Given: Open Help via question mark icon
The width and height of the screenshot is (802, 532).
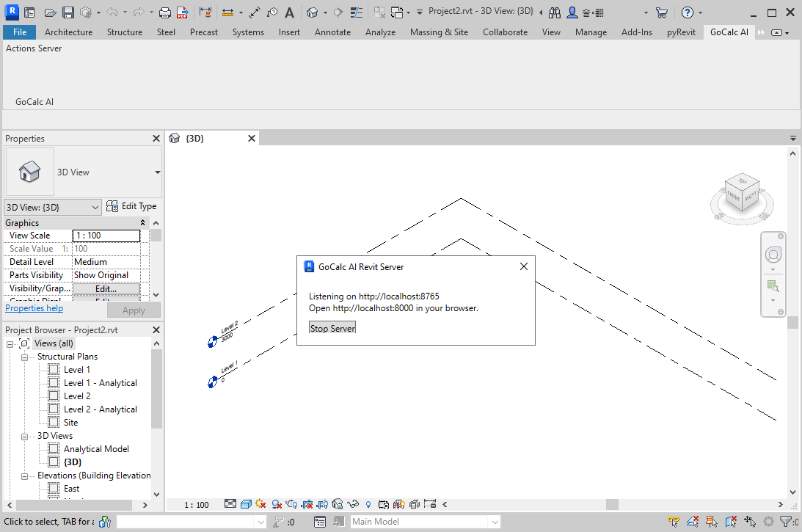Looking at the screenshot, I should pyautogui.click(x=688, y=12).
